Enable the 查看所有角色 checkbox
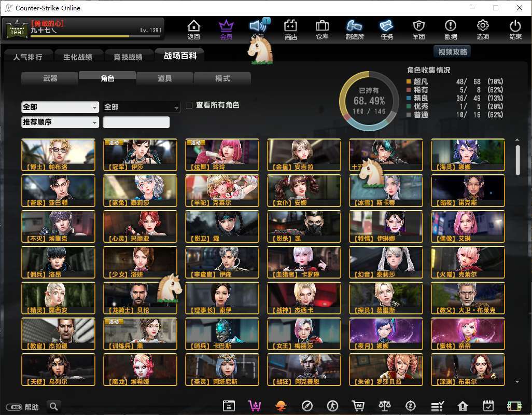Screen dimensions: 532x415 point(190,105)
